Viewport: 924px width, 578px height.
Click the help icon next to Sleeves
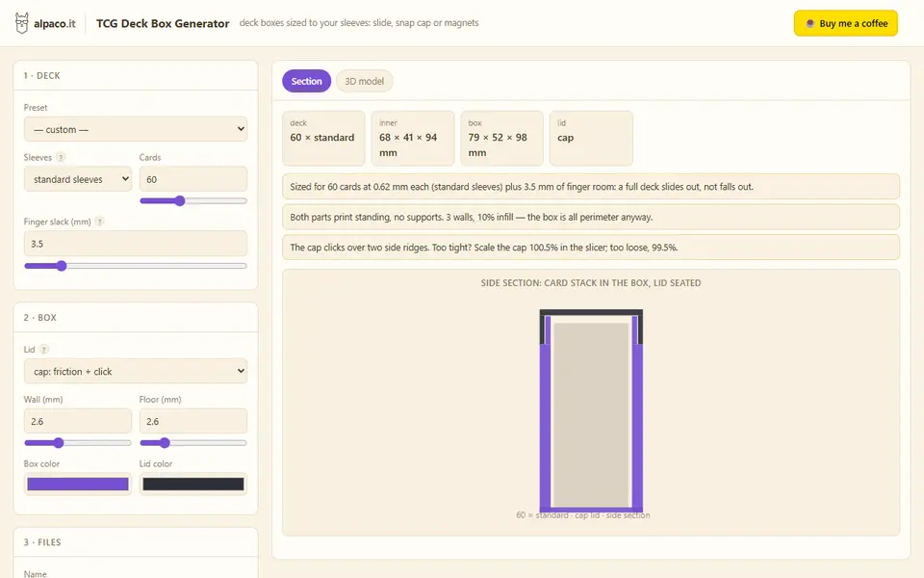(x=61, y=157)
